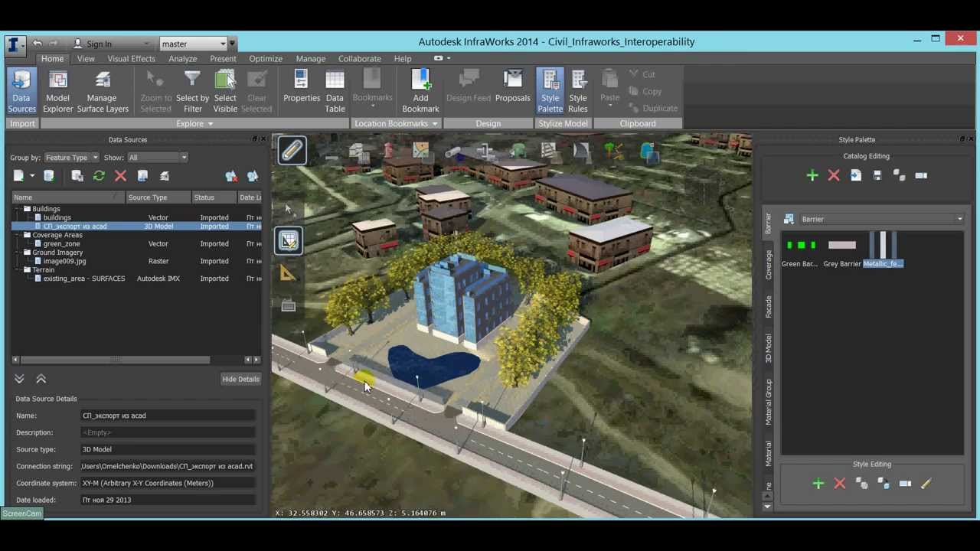
Task: Click green plus in Style Editing
Action: tap(818, 484)
